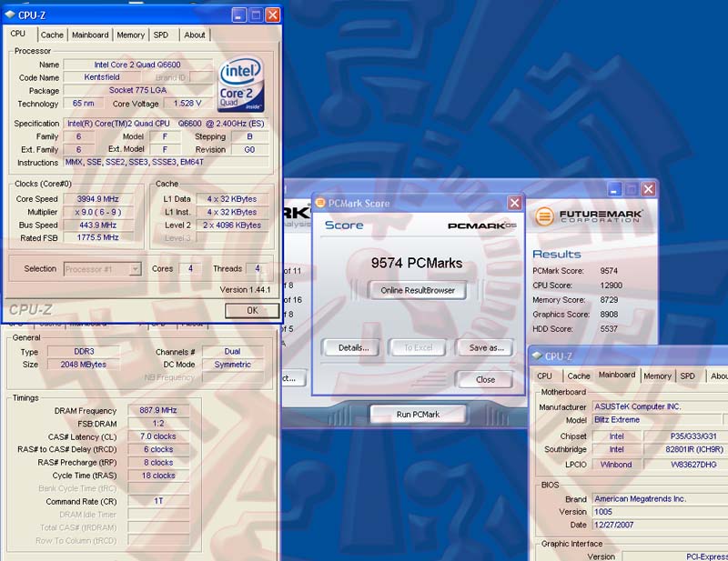Click the Southbridge value 82801IR (ICH9R)
728x561 pixels.
tap(686, 449)
